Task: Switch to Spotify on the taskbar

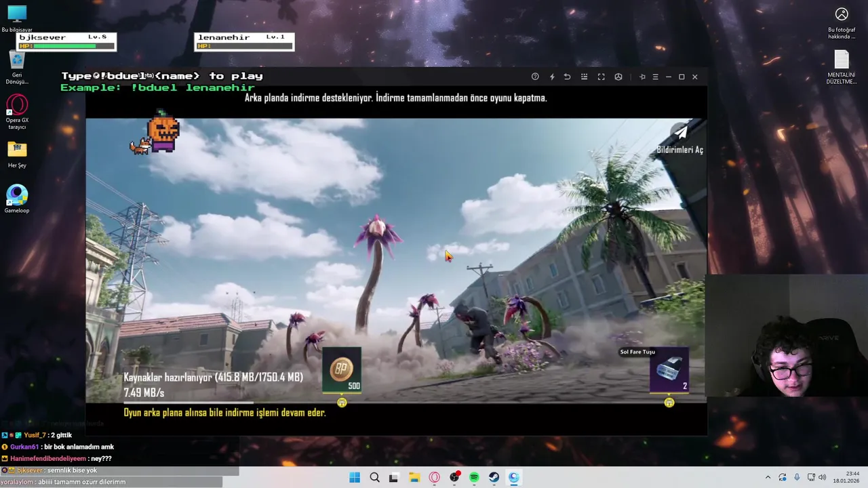Action: click(474, 477)
